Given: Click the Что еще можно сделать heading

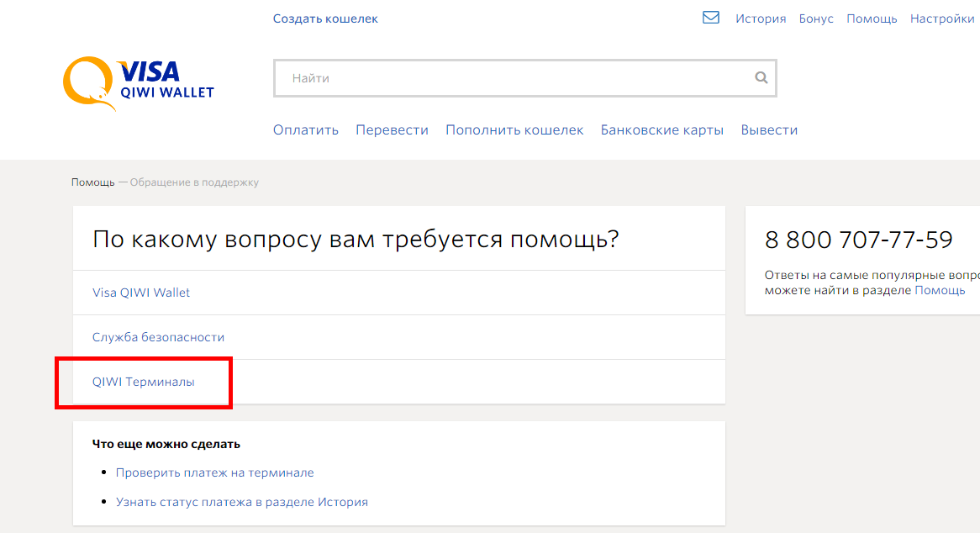Looking at the screenshot, I should point(166,444).
